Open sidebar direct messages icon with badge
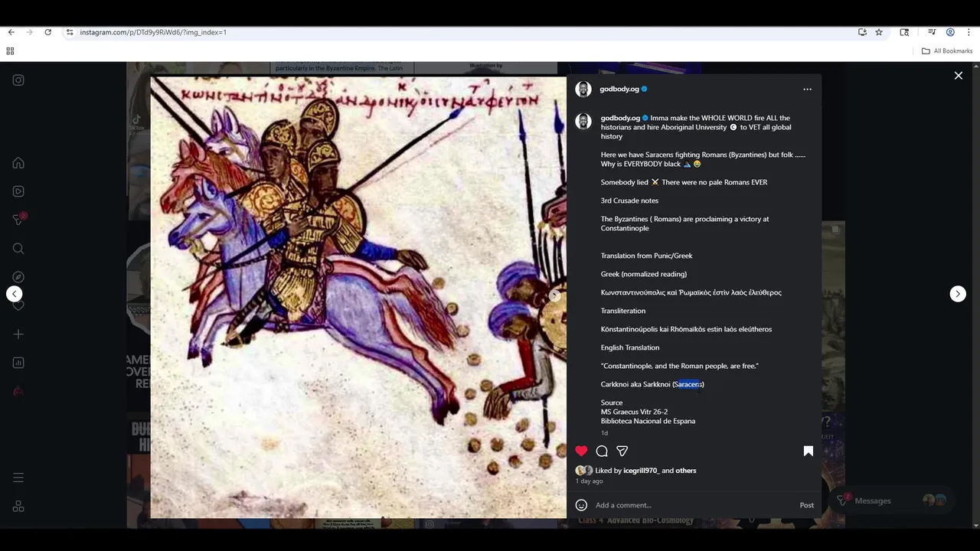Image resolution: width=980 pixels, height=551 pixels. pyautogui.click(x=18, y=220)
